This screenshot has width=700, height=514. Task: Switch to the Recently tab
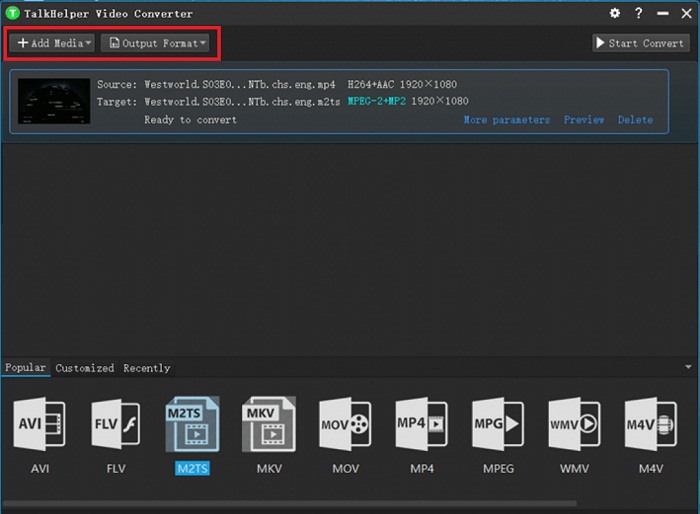click(147, 368)
